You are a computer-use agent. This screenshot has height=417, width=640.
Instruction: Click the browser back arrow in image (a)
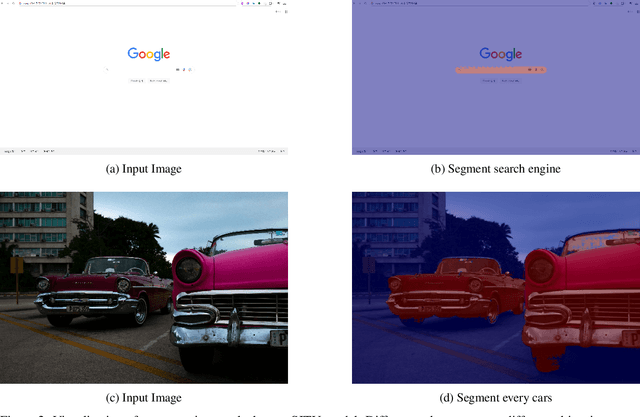(x=4, y=4)
